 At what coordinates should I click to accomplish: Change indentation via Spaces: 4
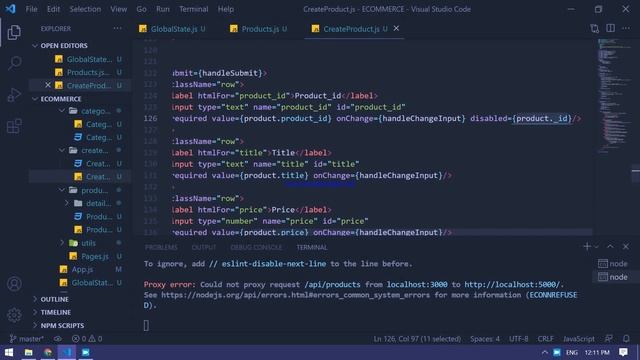[x=484, y=339]
